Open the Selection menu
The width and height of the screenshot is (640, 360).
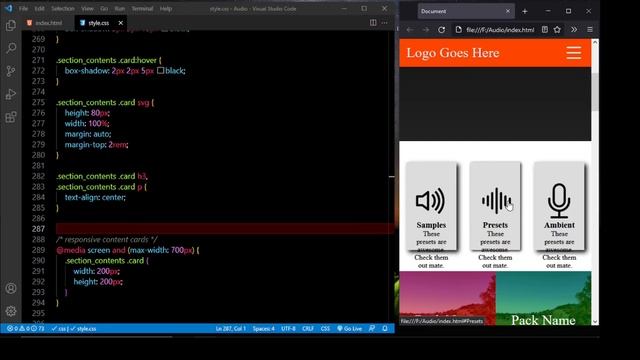62,9
